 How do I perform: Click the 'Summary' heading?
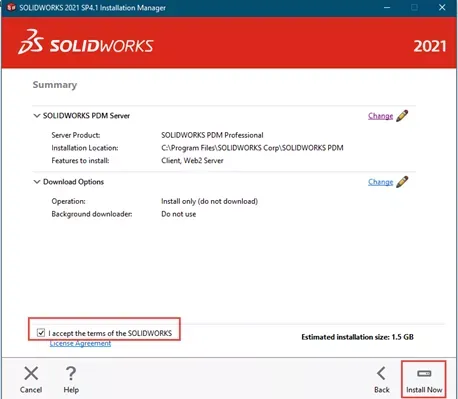click(55, 85)
